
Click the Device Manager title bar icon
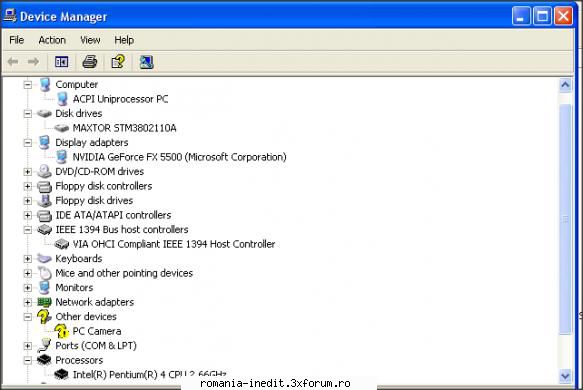[x=9, y=16]
